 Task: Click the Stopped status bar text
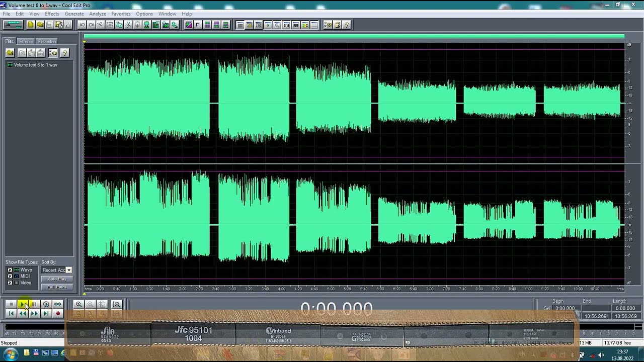coord(9,343)
